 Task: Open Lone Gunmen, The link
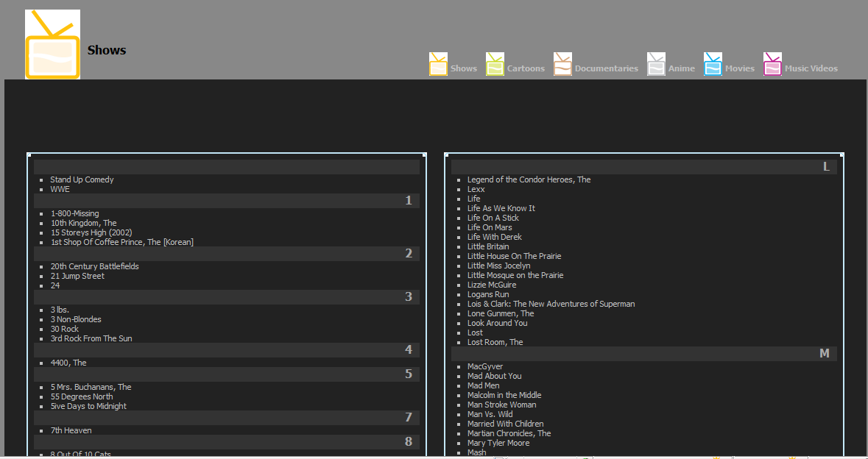click(501, 313)
